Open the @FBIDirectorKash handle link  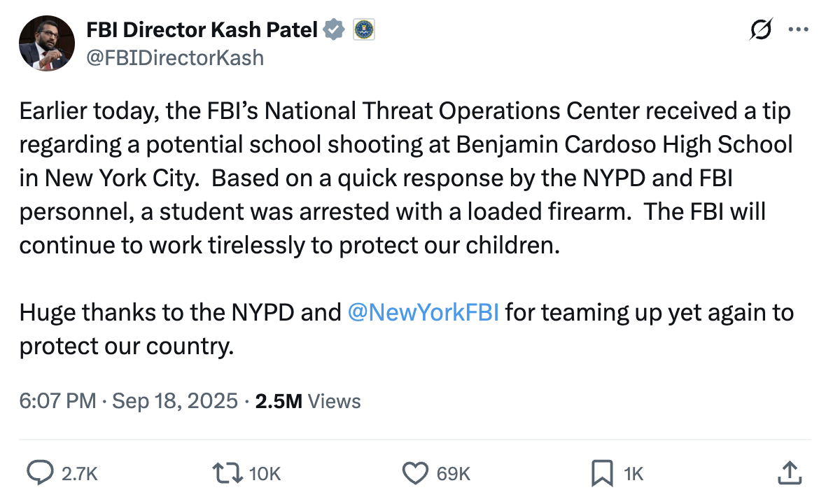(174, 57)
